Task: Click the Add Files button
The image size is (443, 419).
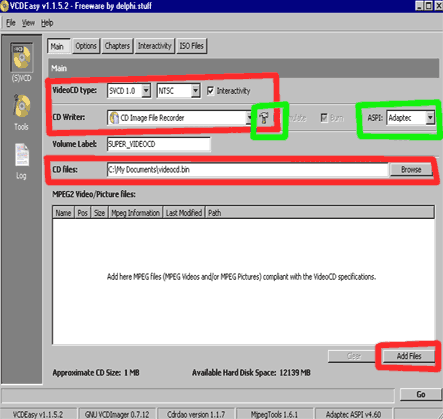Action: (x=409, y=356)
